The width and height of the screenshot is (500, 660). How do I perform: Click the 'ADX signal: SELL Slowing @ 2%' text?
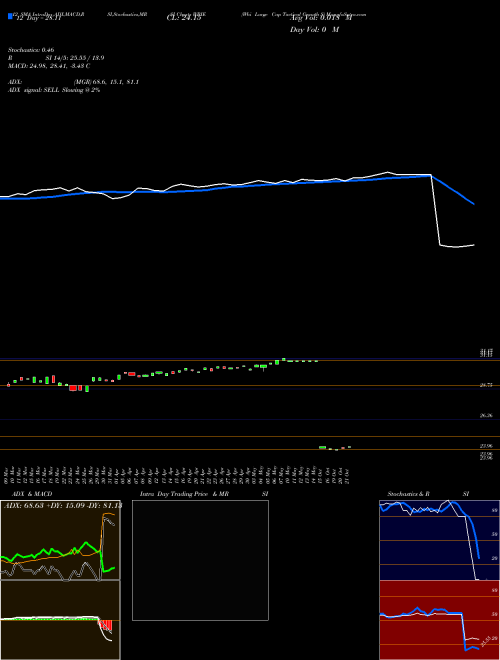coord(54,90)
